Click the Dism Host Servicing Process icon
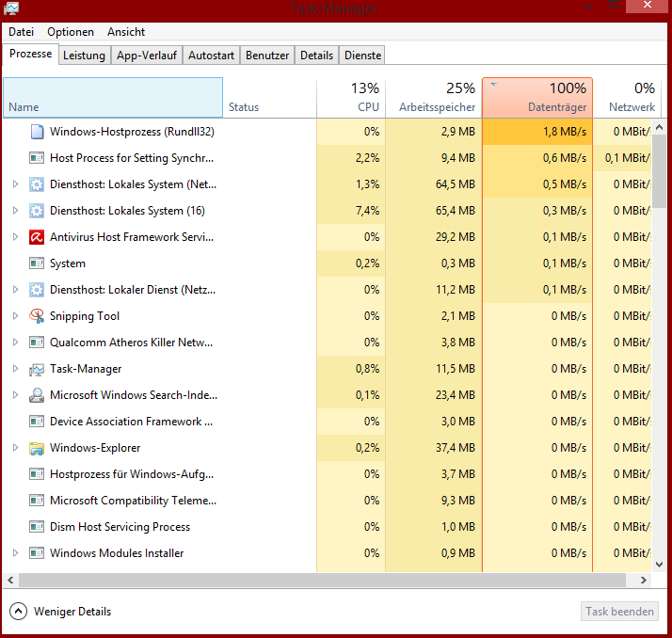The image size is (672, 638). tap(37, 527)
